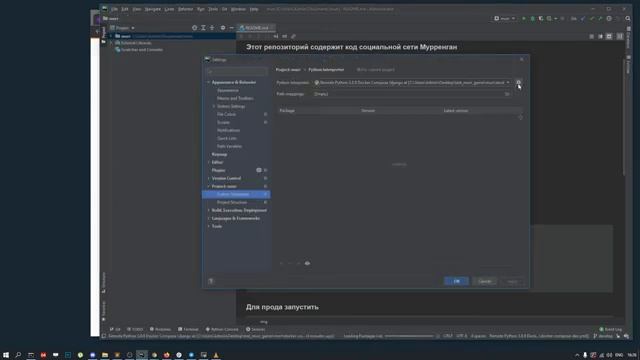Open Project panel gear settings

pos(223,28)
